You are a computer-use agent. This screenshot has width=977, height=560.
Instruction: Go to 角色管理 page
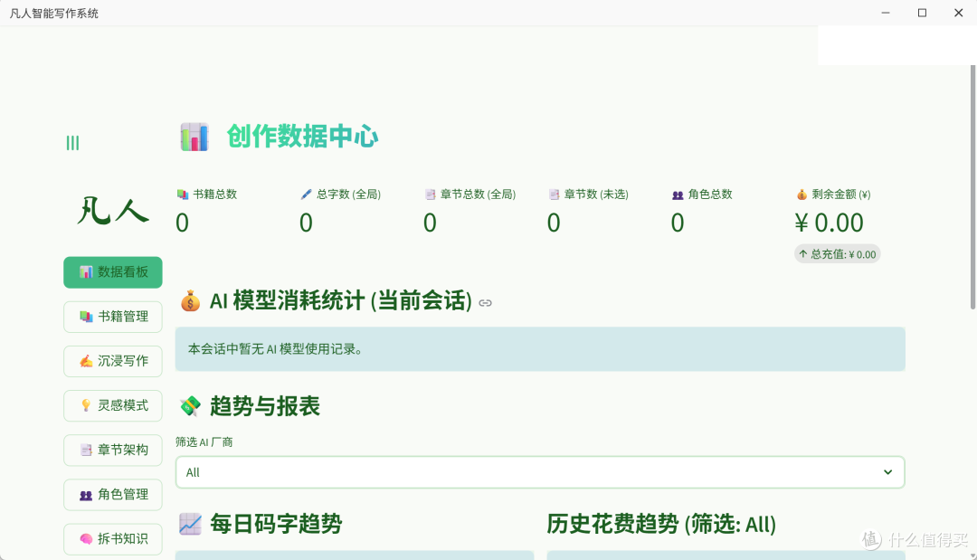tap(113, 495)
